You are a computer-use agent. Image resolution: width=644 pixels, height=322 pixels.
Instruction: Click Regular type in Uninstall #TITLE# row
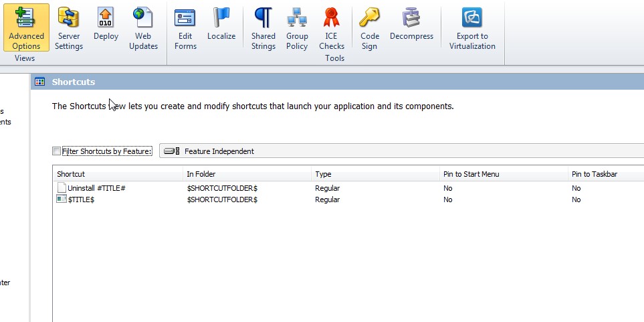click(327, 188)
